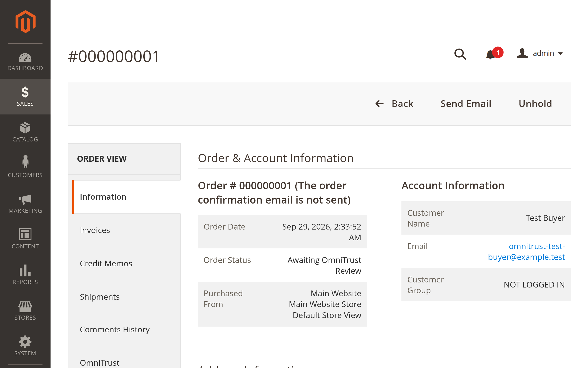588x368 pixels.
Task: Click the Main Website Store text
Action: pos(325,304)
